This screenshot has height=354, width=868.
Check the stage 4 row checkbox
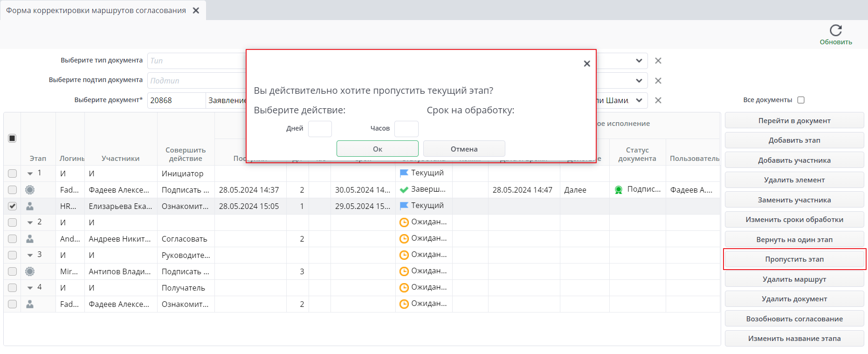click(12, 288)
